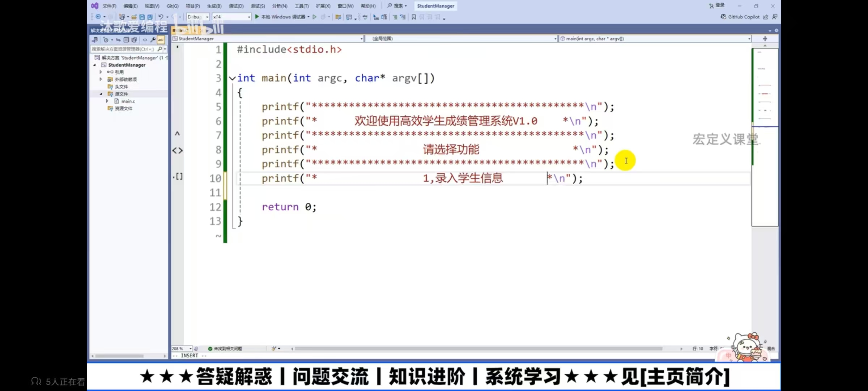
Task: Toggle sync with active document button
Action: (118, 40)
